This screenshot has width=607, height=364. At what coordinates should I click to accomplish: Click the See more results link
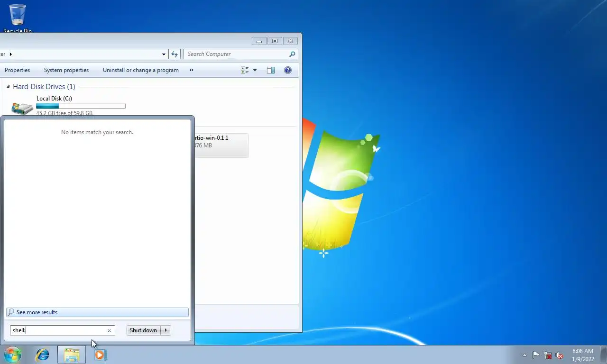pos(97,312)
